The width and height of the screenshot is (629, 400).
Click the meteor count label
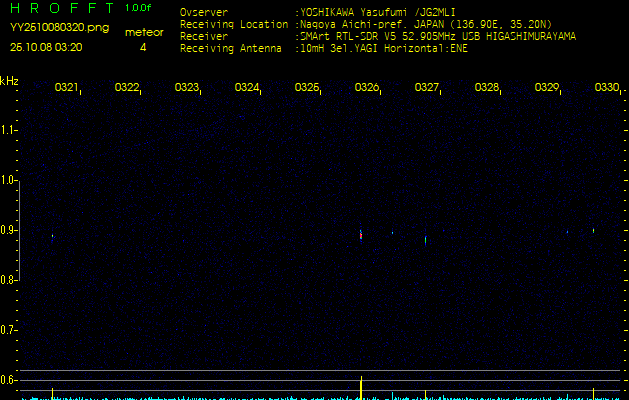(144, 32)
